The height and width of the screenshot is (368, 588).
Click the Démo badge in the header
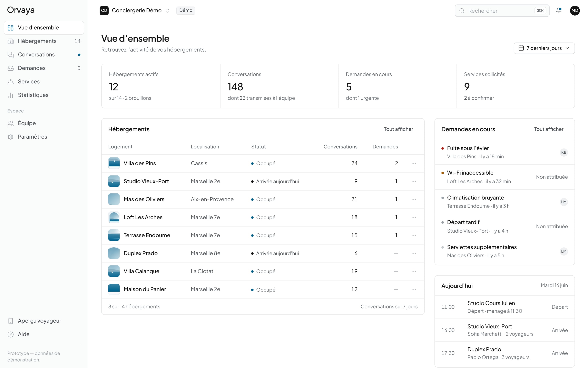(186, 10)
